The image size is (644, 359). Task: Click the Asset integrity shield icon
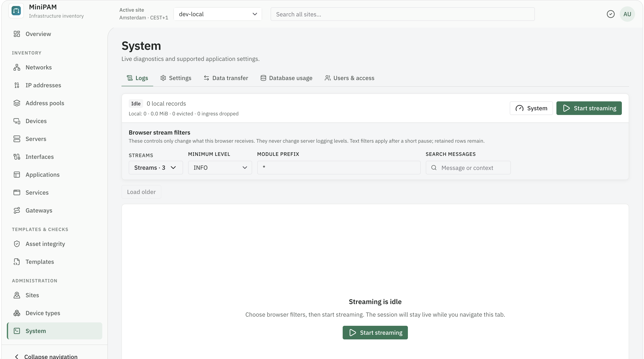point(17,244)
